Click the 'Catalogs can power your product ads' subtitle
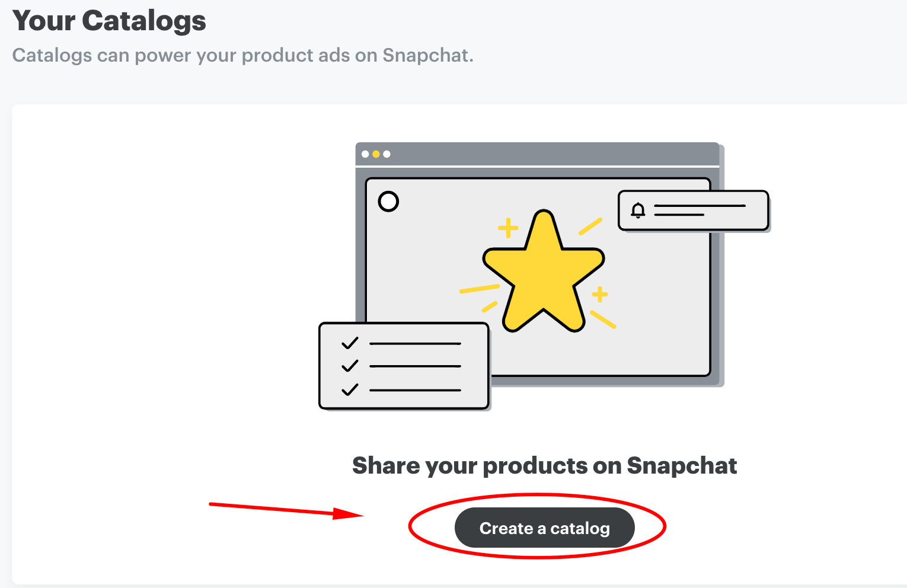 pos(242,55)
